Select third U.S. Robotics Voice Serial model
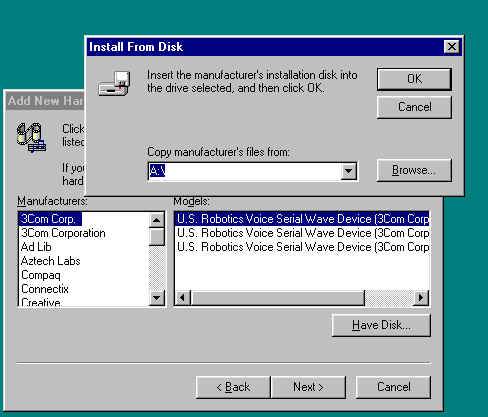The height and width of the screenshot is (417, 488). [x=302, y=247]
